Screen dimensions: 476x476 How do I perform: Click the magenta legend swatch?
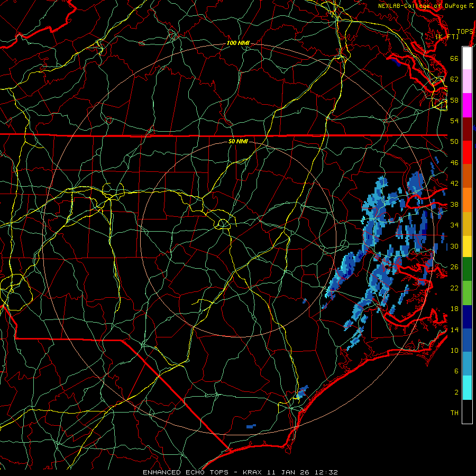(x=467, y=105)
